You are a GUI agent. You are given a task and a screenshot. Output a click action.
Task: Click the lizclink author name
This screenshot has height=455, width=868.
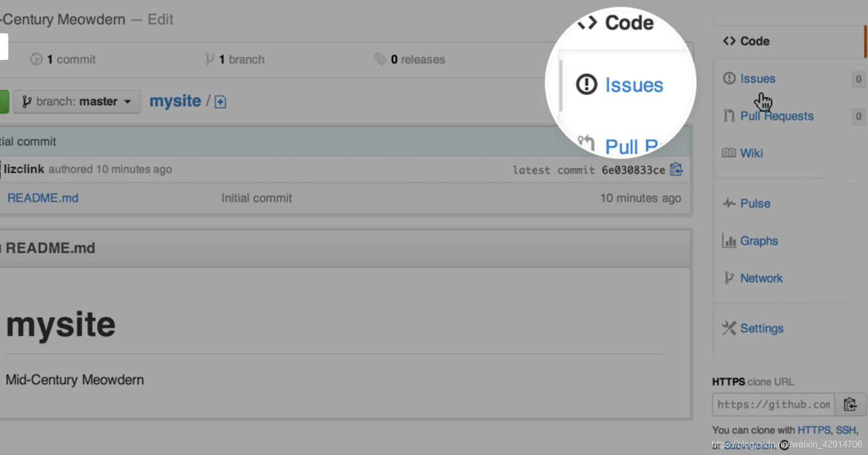(24, 169)
